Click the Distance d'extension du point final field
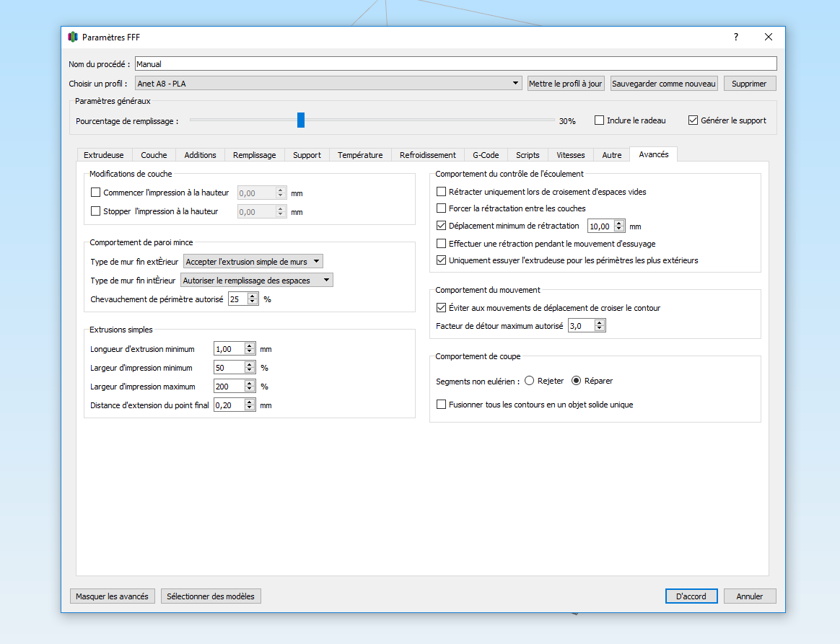 pos(229,405)
